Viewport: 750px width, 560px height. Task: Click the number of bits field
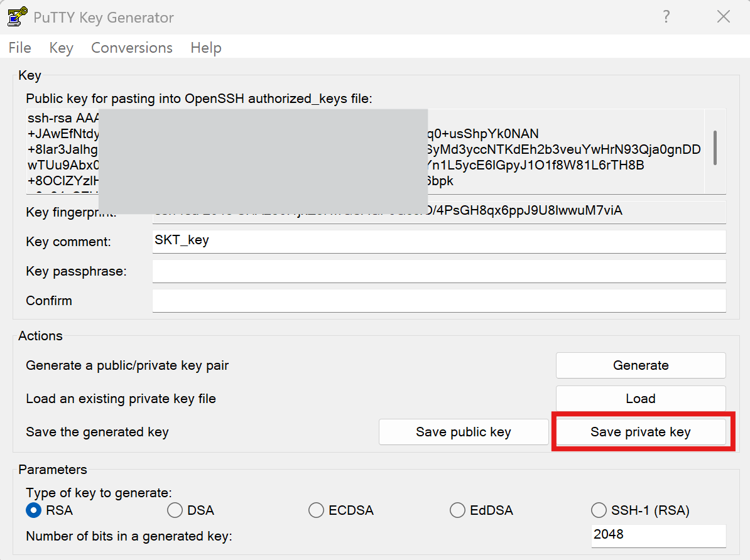click(x=659, y=536)
